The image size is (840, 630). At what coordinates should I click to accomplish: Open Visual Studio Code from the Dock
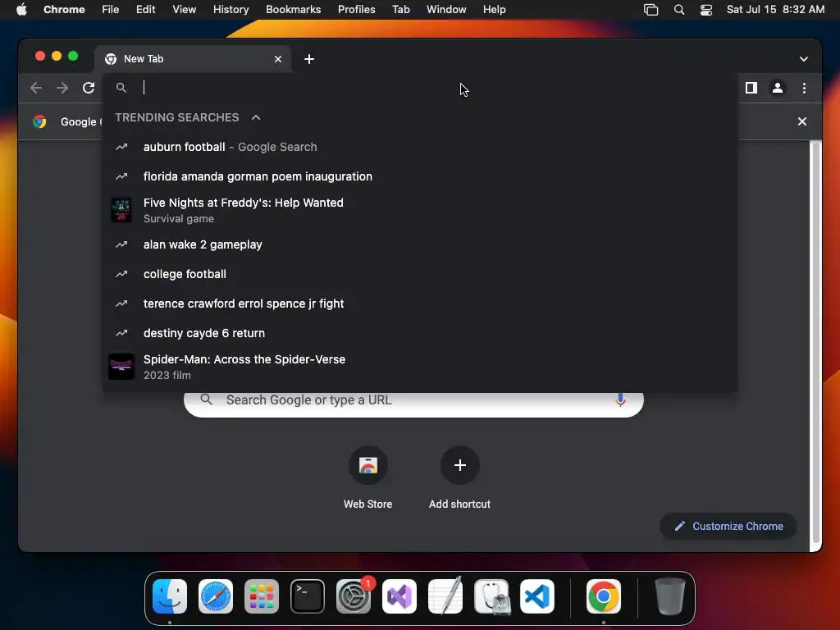click(x=537, y=596)
